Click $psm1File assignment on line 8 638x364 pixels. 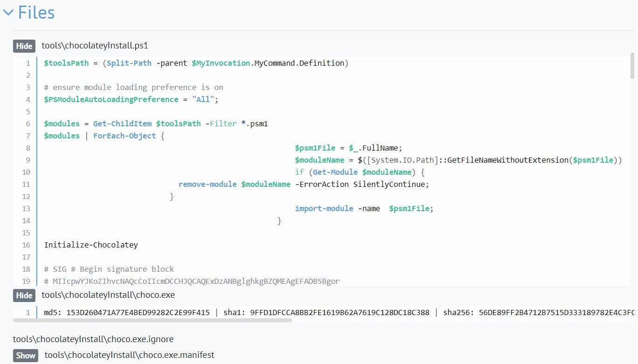coord(315,148)
